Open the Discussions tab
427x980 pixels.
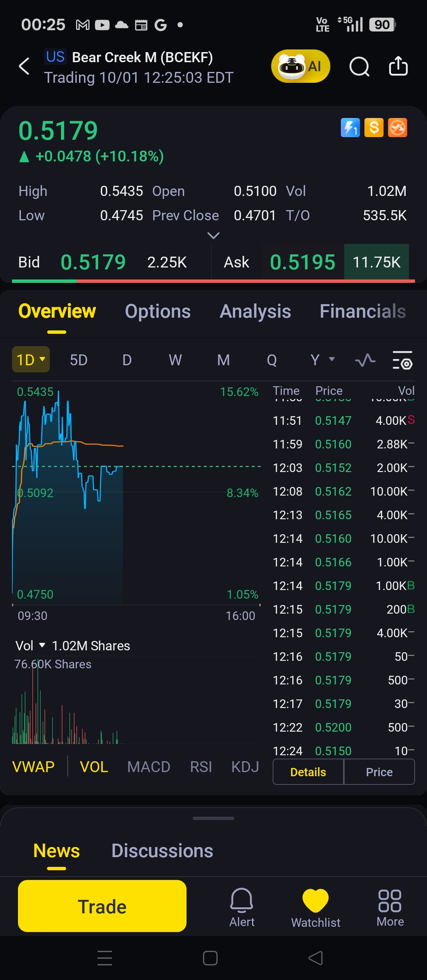coord(162,851)
